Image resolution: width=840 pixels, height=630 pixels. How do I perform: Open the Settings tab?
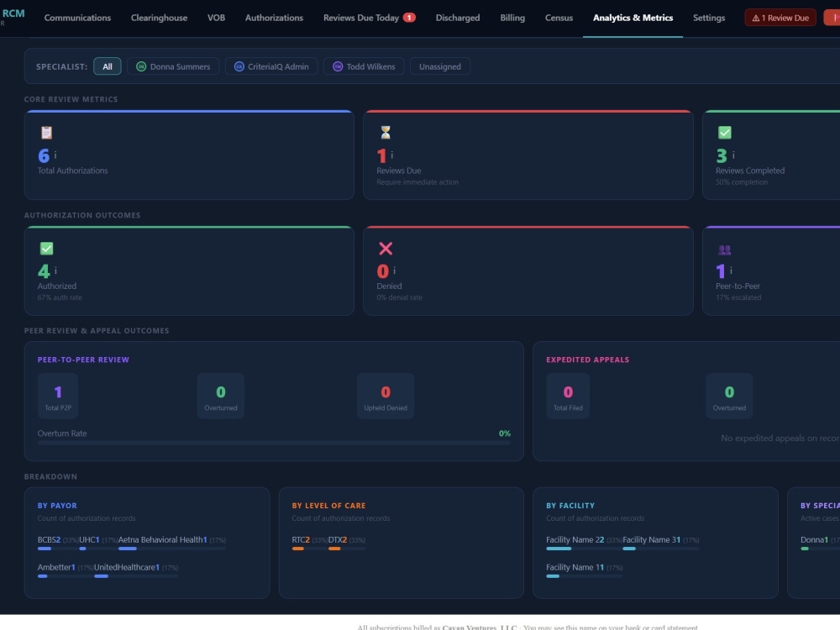click(709, 18)
